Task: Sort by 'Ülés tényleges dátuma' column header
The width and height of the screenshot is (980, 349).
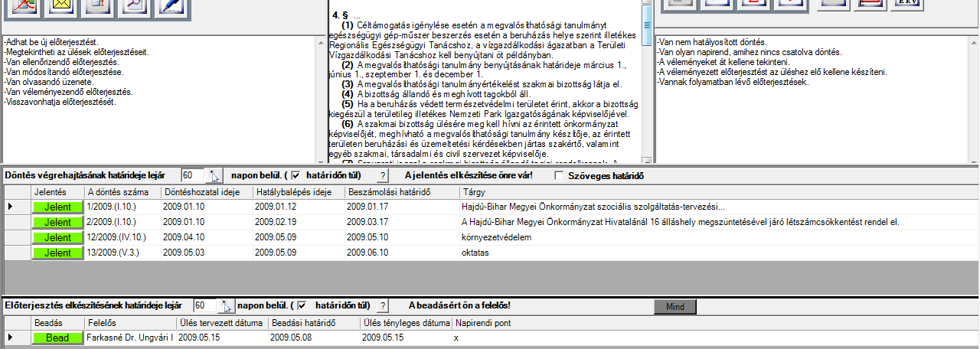Action: 406,322
